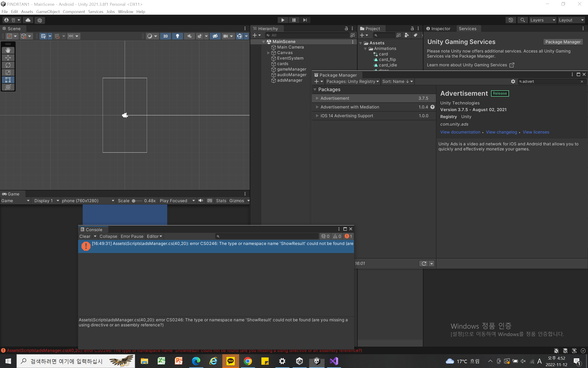
Task: Toggle Mute Audio in Game view
Action: point(201,201)
